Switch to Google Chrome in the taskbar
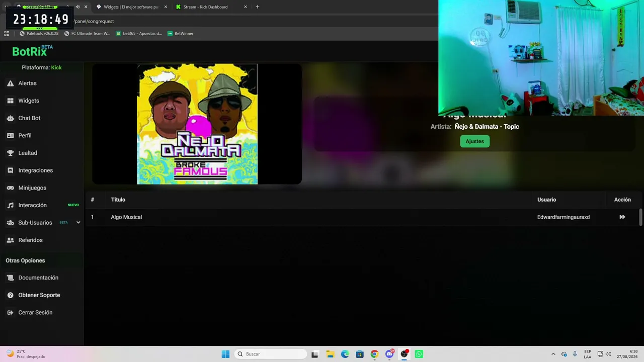The height and width of the screenshot is (362, 644). [374, 354]
